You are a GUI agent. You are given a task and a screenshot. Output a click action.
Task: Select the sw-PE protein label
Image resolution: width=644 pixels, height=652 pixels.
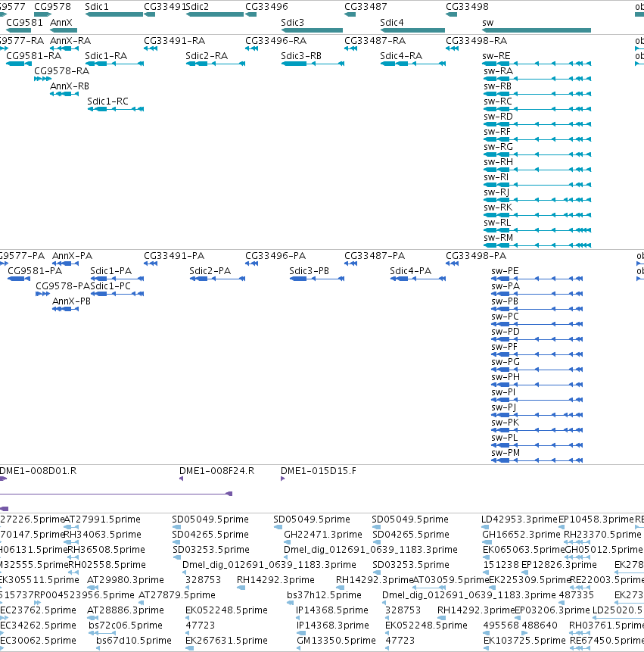tap(505, 270)
